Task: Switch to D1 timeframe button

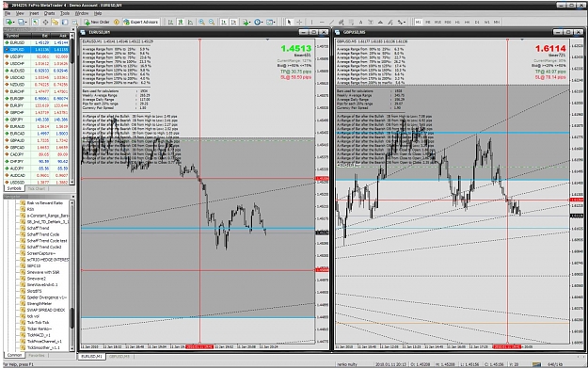Action: [x=477, y=23]
